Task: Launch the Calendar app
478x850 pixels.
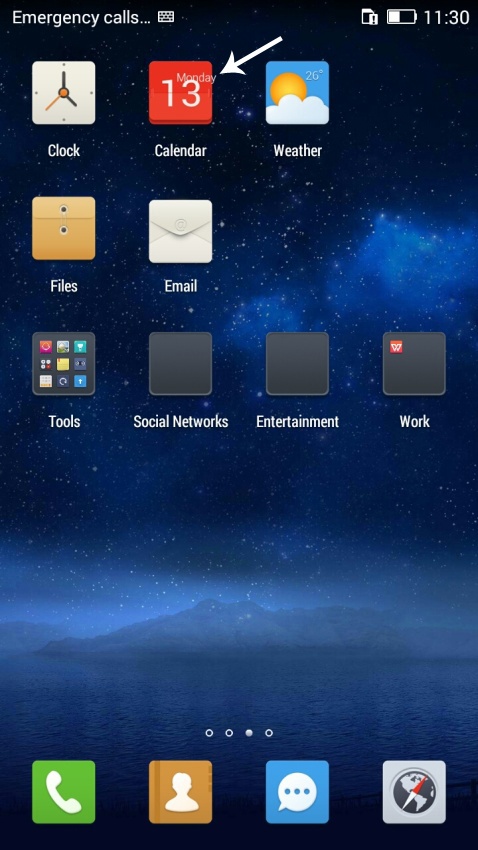Action: [x=180, y=93]
